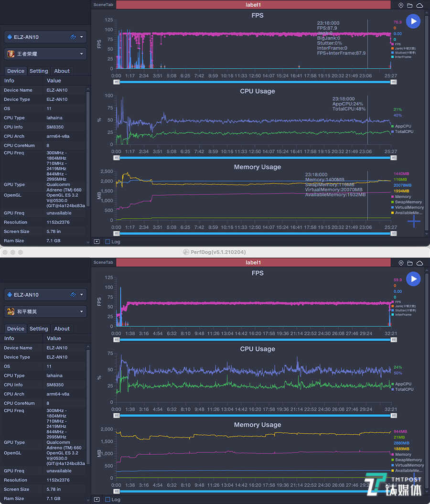Select the SM8350 CPU Info value in top window
Viewport: 430px width, 504px height.
pyautogui.click(x=55, y=127)
